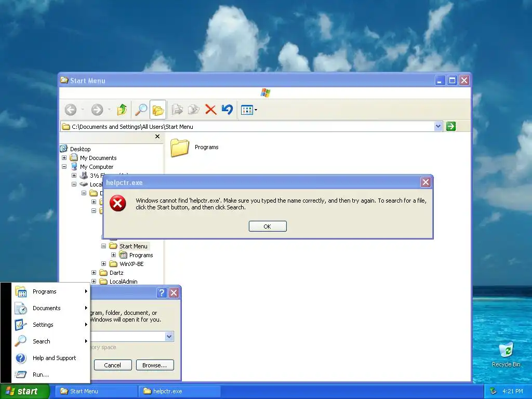
Task: Click the red error icon in dialog
Action: click(x=118, y=203)
